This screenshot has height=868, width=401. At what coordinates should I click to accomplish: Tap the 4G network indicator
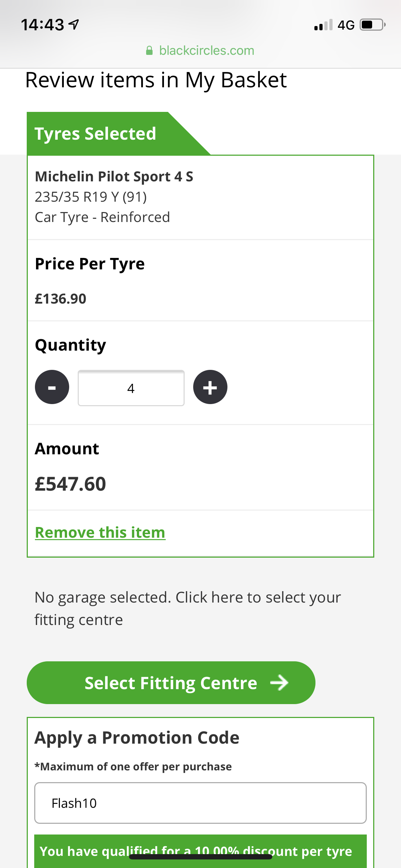pyautogui.click(x=346, y=25)
